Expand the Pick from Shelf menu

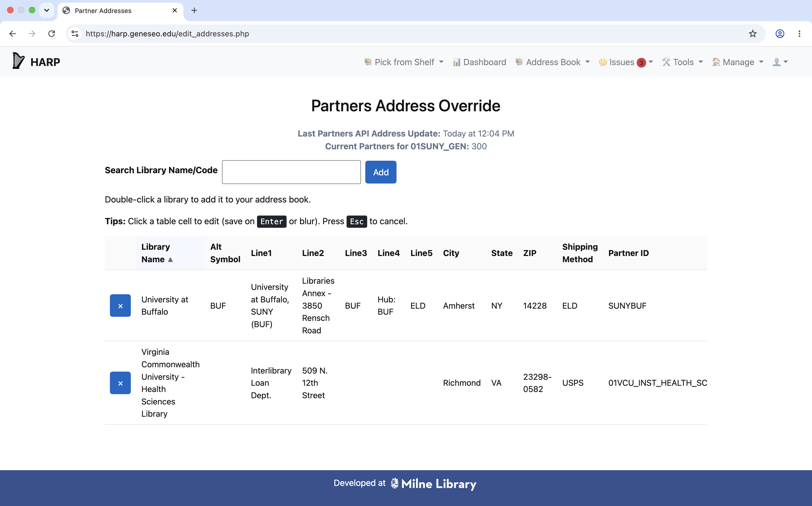(404, 62)
